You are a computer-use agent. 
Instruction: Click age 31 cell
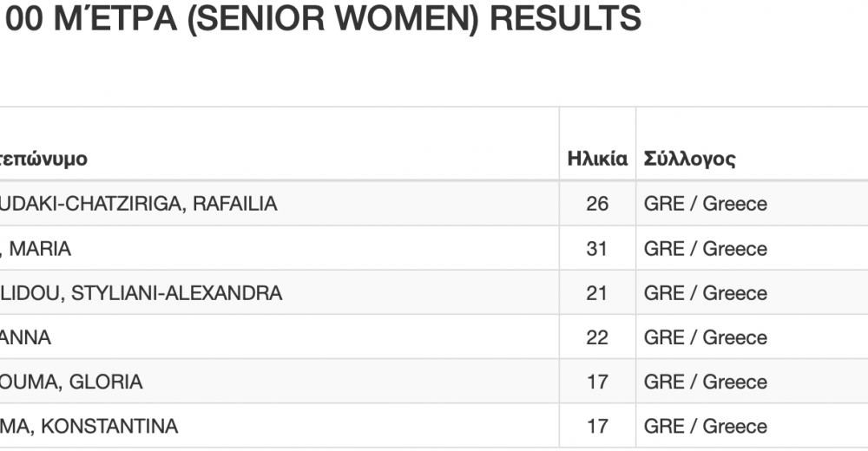click(597, 248)
